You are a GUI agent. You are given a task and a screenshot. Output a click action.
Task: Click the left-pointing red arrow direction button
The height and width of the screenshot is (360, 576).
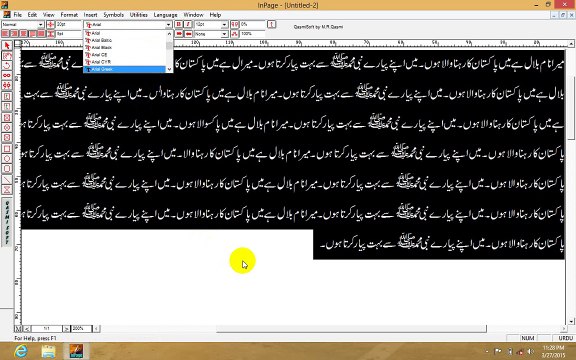188,34
